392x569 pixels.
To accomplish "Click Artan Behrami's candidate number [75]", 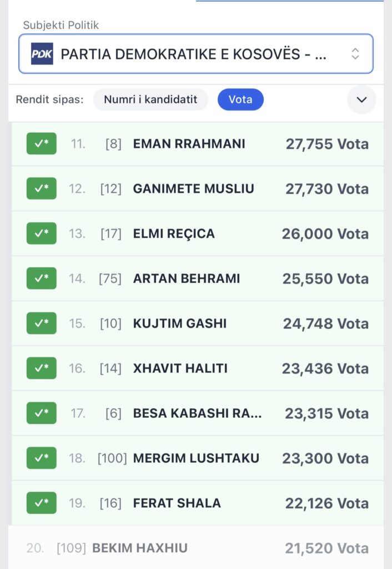I will point(110,278).
